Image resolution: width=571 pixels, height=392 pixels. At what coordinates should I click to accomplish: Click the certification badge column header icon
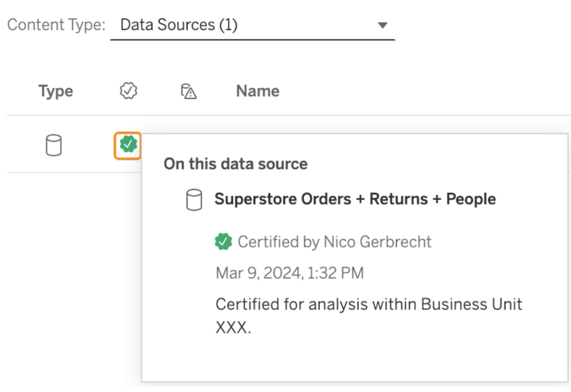click(x=128, y=90)
